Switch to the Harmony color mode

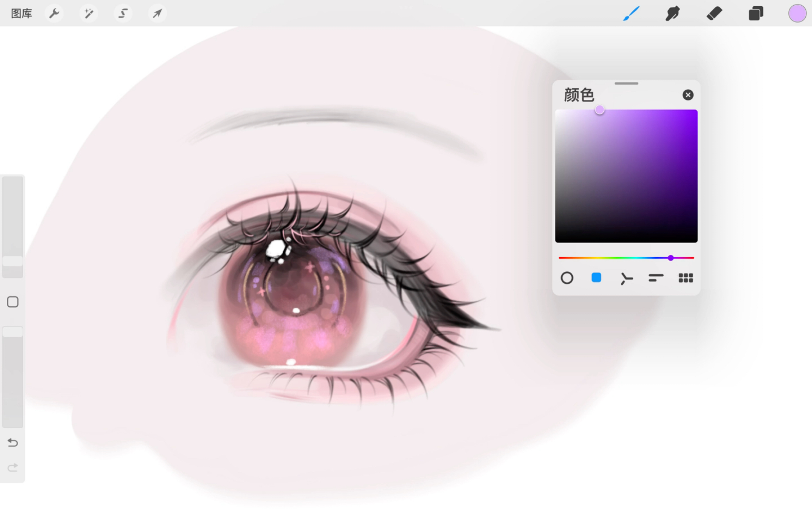(626, 278)
